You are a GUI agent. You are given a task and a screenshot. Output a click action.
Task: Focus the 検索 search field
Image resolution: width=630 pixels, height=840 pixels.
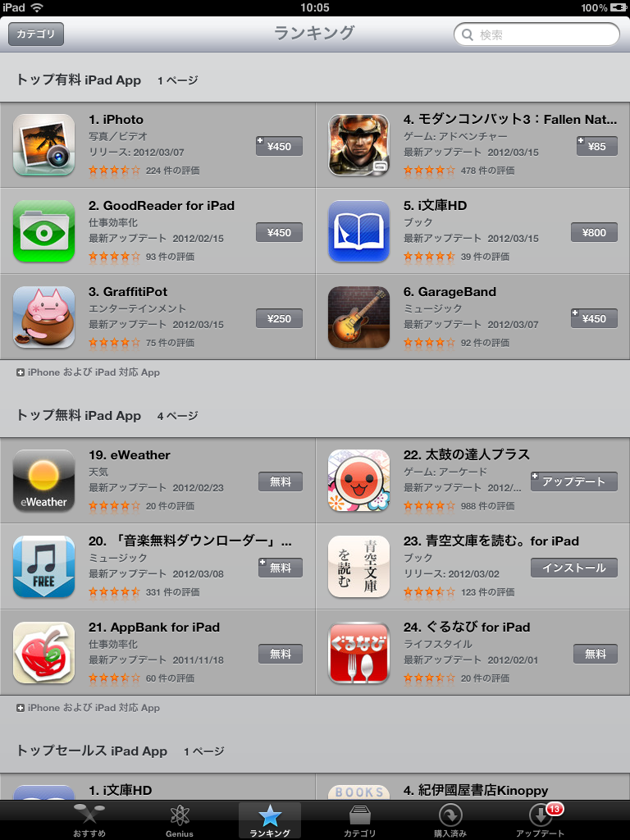click(x=536, y=34)
